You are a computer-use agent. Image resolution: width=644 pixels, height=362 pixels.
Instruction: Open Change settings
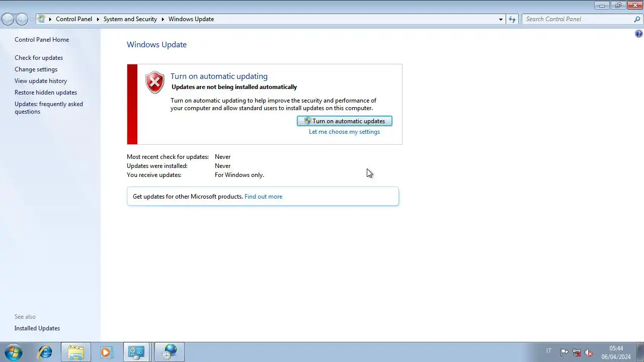pos(36,69)
